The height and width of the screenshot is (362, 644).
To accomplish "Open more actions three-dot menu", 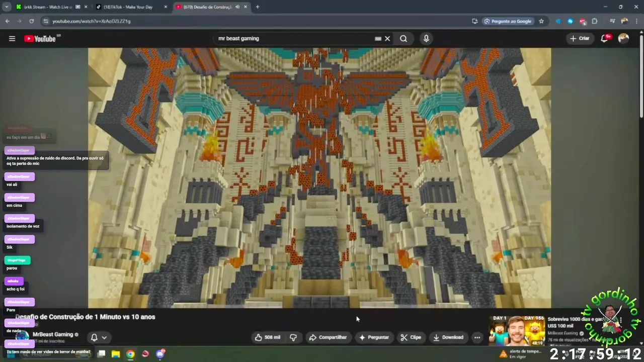I will coord(477,337).
